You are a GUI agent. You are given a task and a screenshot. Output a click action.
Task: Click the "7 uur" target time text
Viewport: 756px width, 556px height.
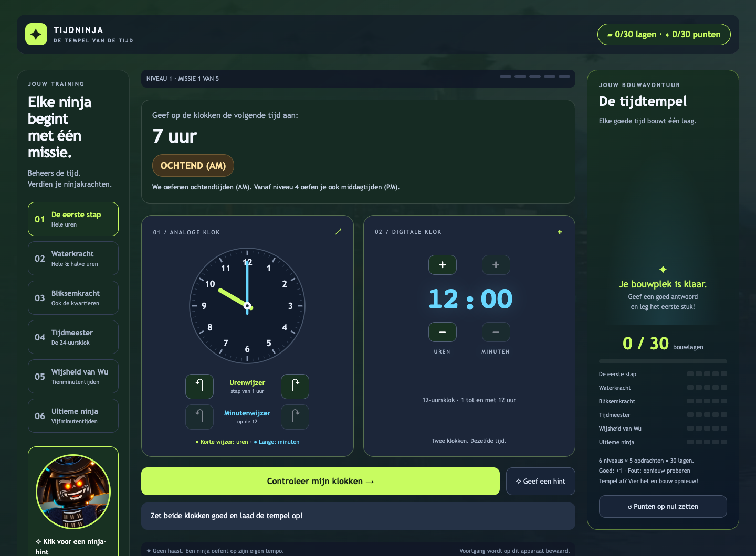coord(175,136)
